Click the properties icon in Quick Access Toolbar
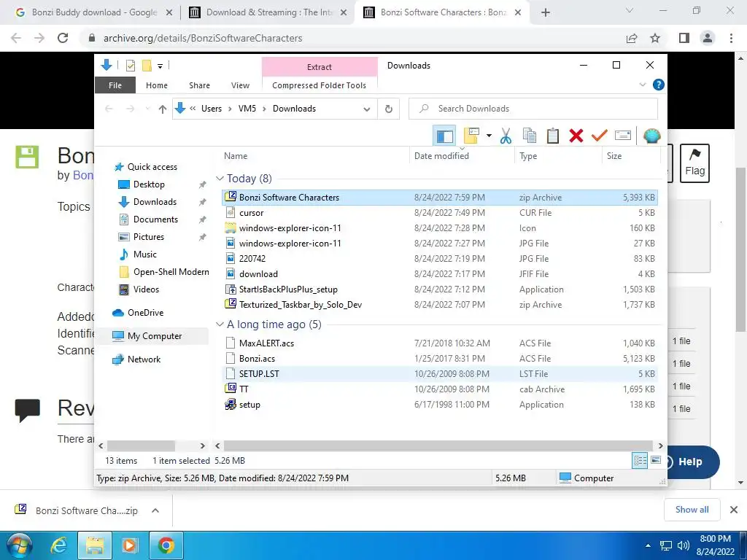This screenshot has height=560, width=747. point(130,66)
